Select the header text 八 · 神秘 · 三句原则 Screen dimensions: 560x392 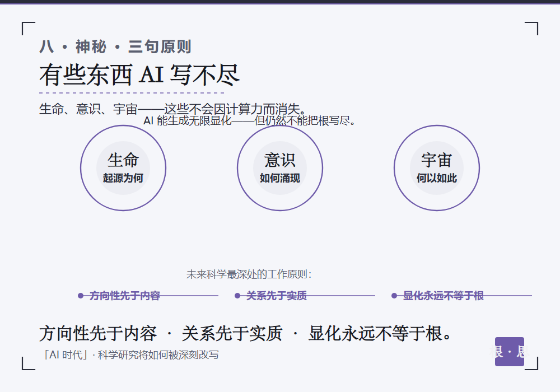pos(115,47)
